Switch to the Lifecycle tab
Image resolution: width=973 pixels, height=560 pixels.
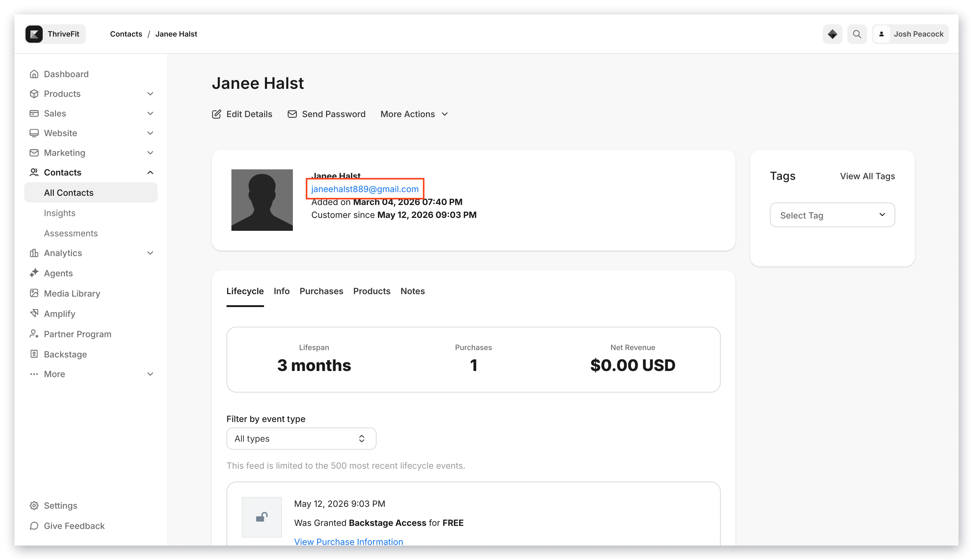click(245, 291)
